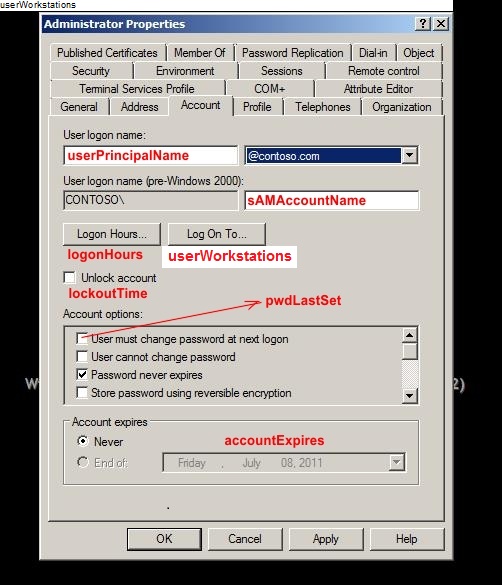The width and height of the screenshot is (502, 585).
Task: Switch to the Telephones tab
Action: click(323, 107)
